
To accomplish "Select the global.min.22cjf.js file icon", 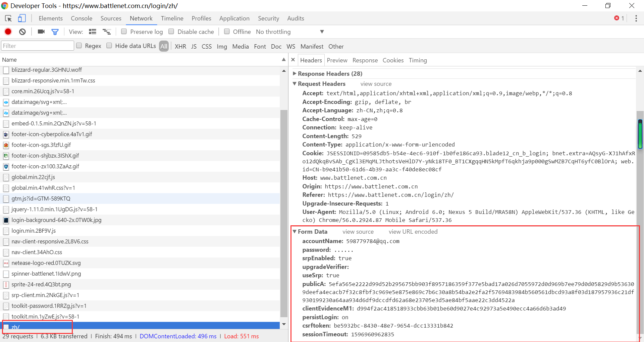I will pos(6,177).
